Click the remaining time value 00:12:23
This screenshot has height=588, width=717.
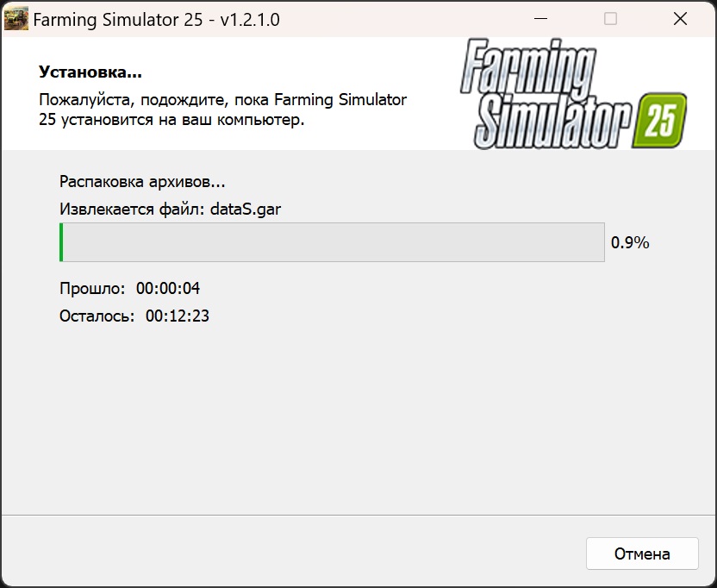[x=178, y=316]
